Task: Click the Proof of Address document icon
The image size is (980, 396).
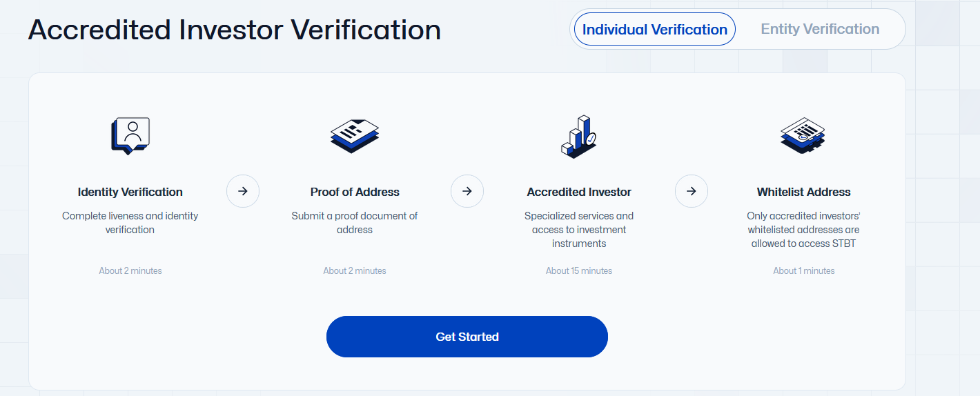Action: pyautogui.click(x=355, y=135)
